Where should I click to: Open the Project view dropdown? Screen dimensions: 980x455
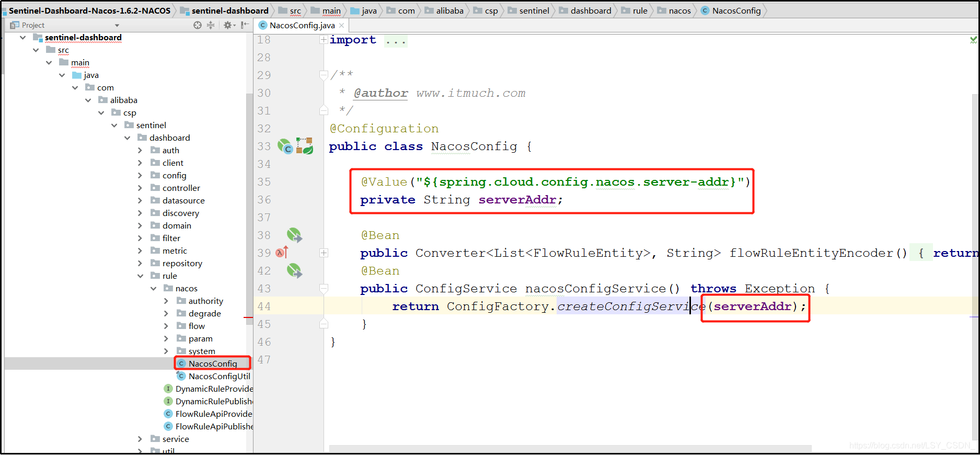tap(117, 25)
